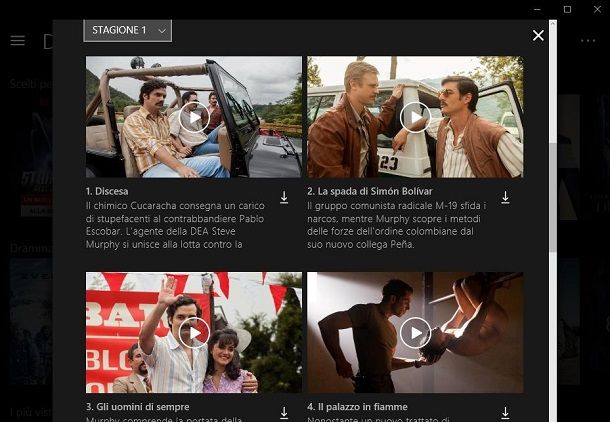Play episode 4 Il palazzo in fiamme
The width and height of the screenshot is (610, 422).
(415, 333)
